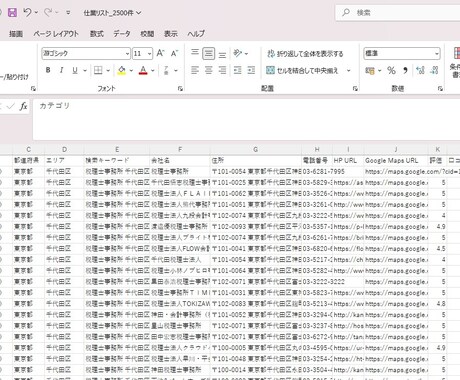Toggle Underline formatting
460x380 pixels.
pos(75,70)
